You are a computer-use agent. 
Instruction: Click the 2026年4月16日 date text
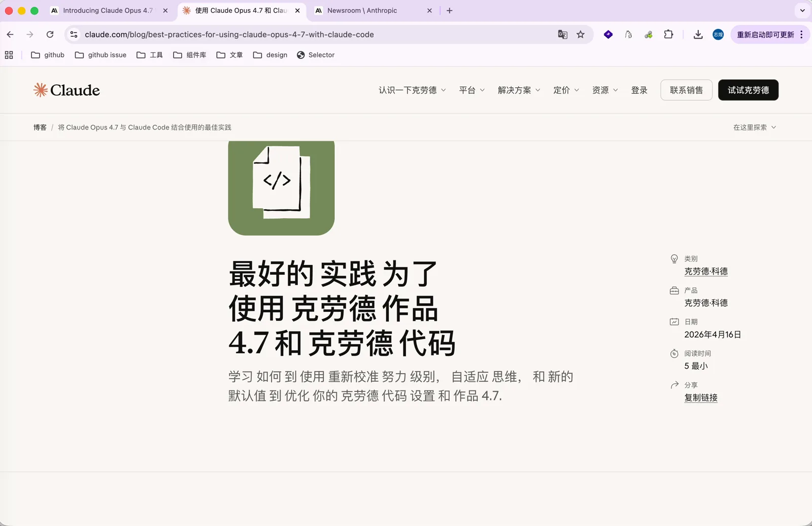(713, 335)
